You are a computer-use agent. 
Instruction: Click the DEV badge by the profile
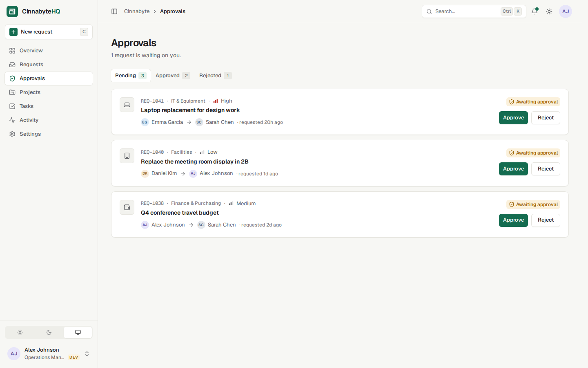click(73, 357)
